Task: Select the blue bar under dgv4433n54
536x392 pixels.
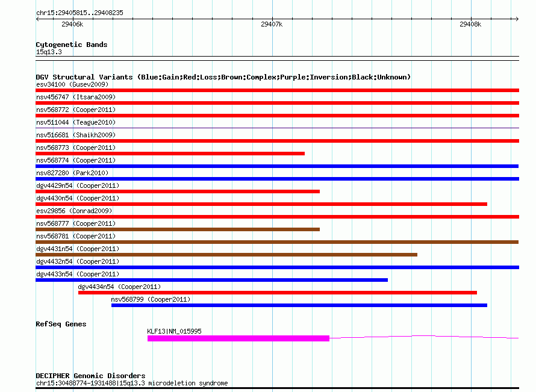Action: pos(211,280)
